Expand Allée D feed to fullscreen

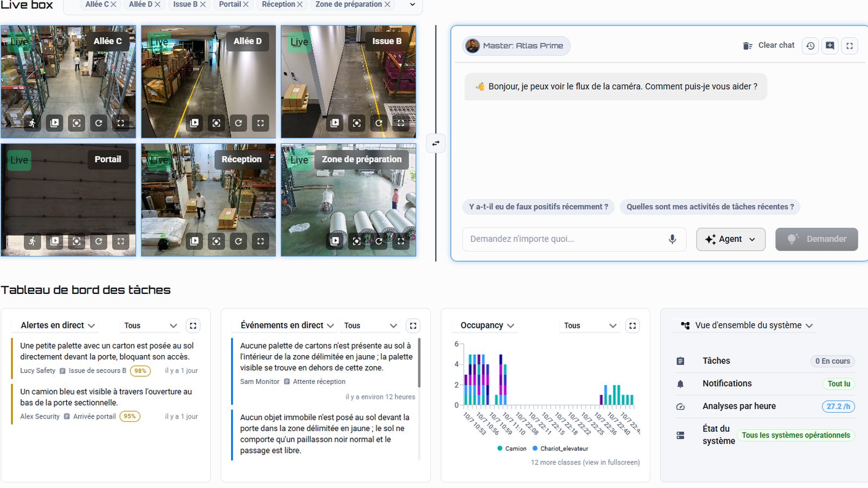pos(260,123)
